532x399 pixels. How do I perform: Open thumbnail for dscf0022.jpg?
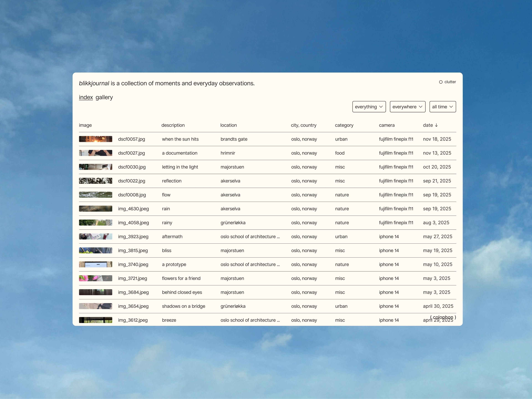(95, 181)
